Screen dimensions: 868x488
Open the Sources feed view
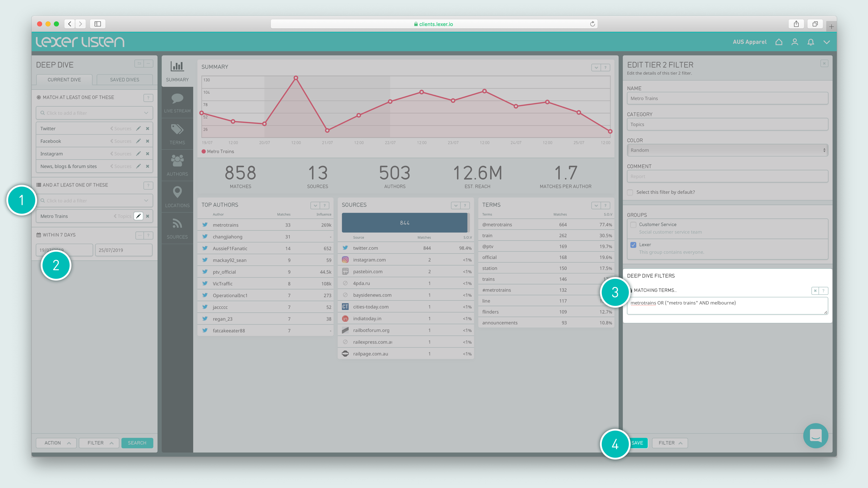177,228
